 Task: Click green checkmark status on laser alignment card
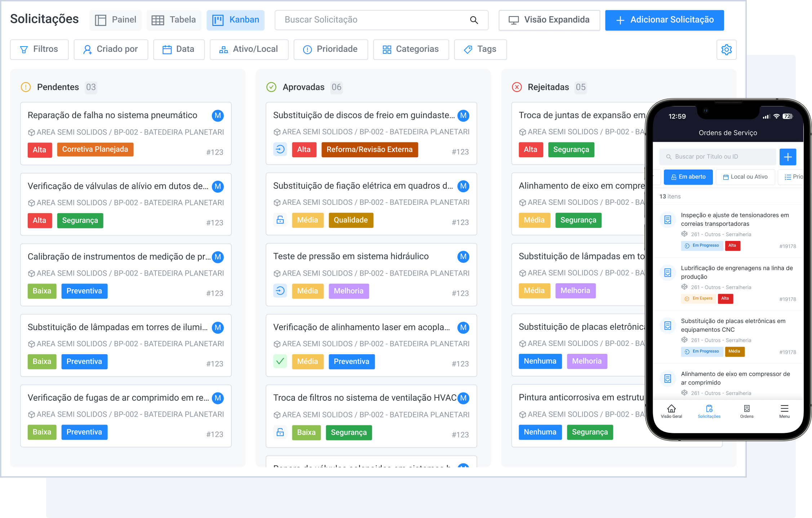[280, 361]
